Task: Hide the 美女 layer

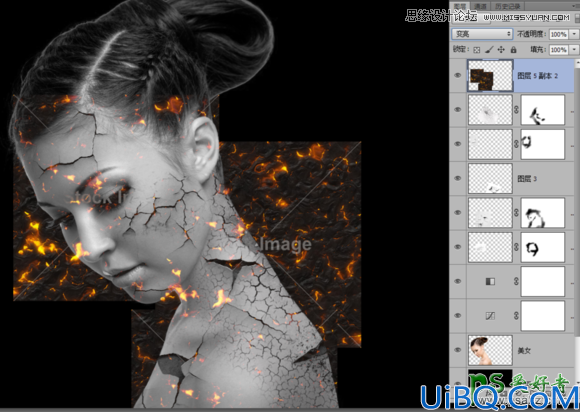Action: (x=458, y=350)
